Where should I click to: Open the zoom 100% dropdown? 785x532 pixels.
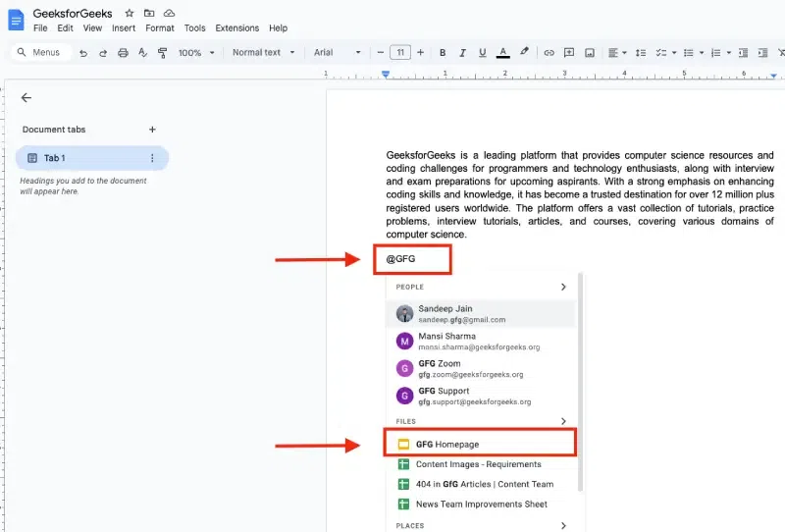point(196,53)
